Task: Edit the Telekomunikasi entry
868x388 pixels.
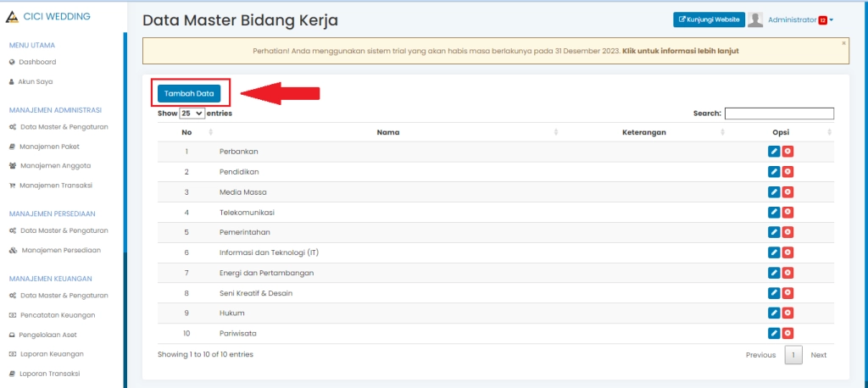Action: 774,212
